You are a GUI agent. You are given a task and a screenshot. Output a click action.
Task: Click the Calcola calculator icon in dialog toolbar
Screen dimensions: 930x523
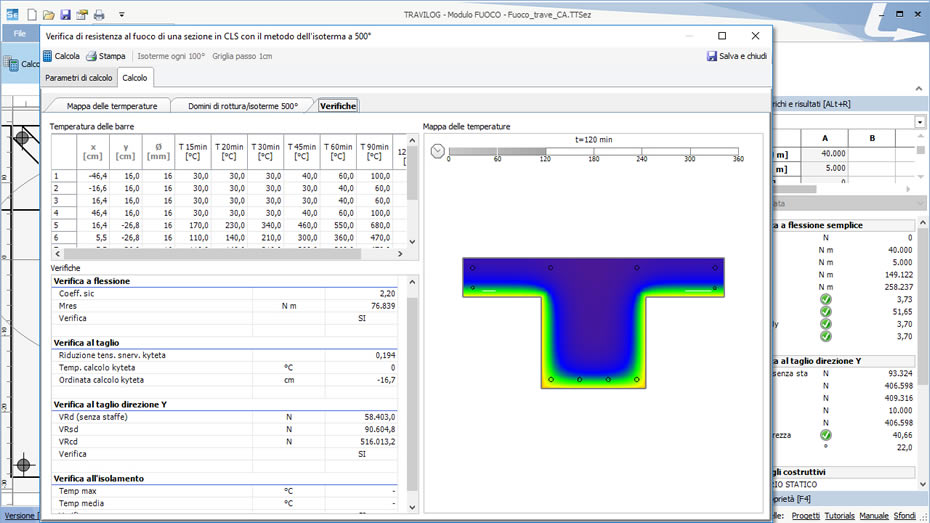[x=48, y=56]
